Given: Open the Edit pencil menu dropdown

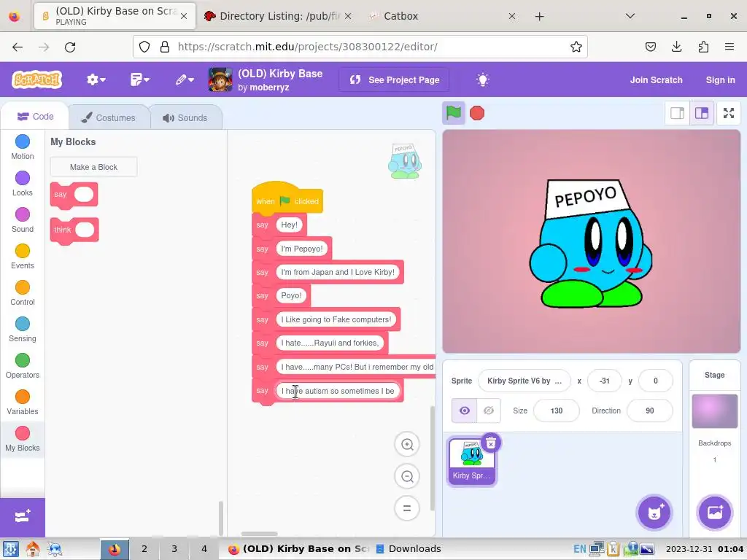Looking at the screenshot, I should click(x=185, y=79).
